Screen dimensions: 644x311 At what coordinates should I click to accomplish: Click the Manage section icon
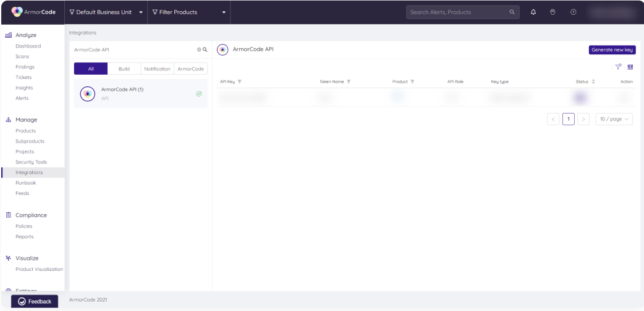[x=8, y=120]
